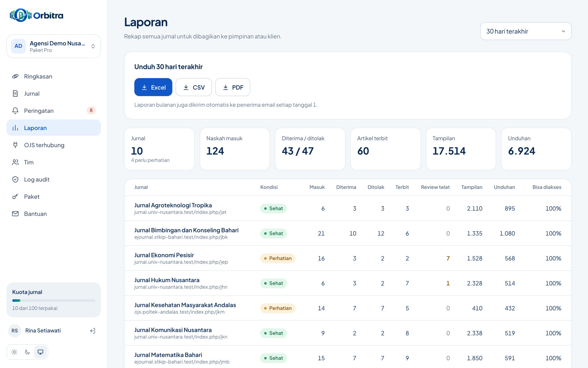This screenshot has height=368, width=588.
Task: Go to the Peringatan menu item
Action: pyautogui.click(x=54, y=111)
